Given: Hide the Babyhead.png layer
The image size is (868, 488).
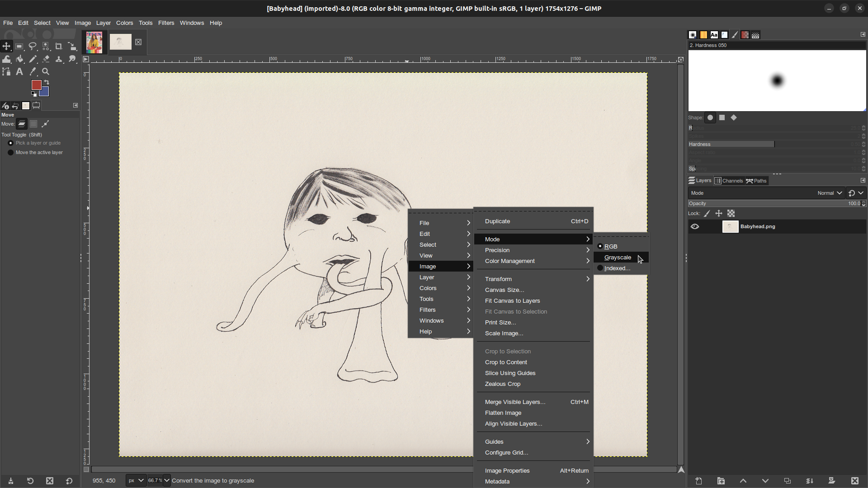Looking at the screenshot, I should 695,226.
